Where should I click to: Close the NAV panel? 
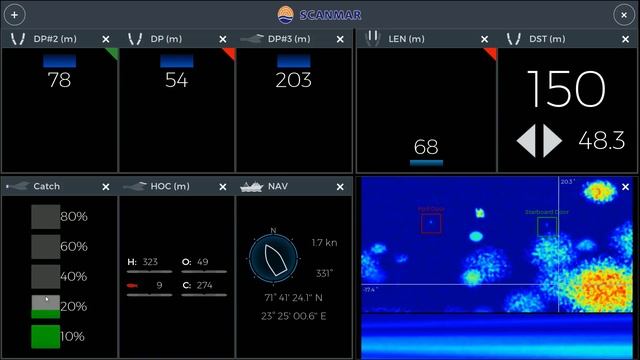340,187
